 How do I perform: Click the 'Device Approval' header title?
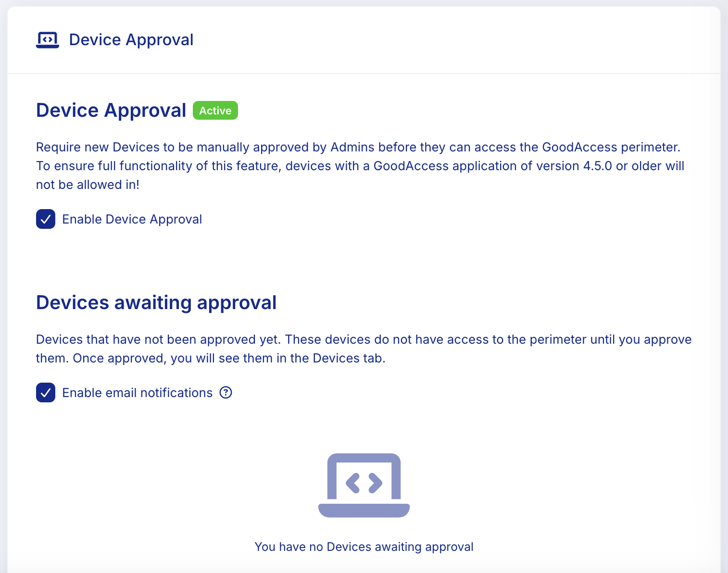[x=131, y=40]
